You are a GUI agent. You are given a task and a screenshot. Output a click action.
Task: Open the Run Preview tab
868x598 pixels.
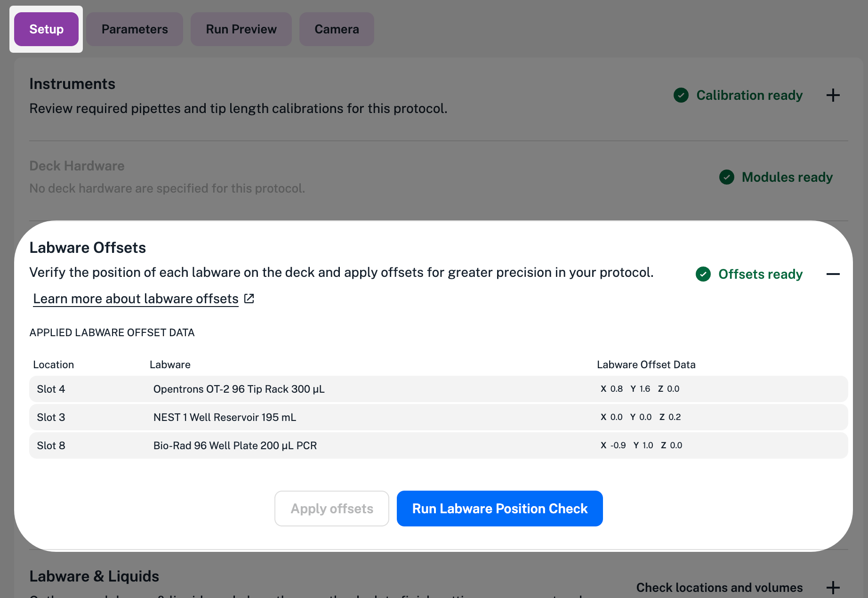(x=241, y=29)
